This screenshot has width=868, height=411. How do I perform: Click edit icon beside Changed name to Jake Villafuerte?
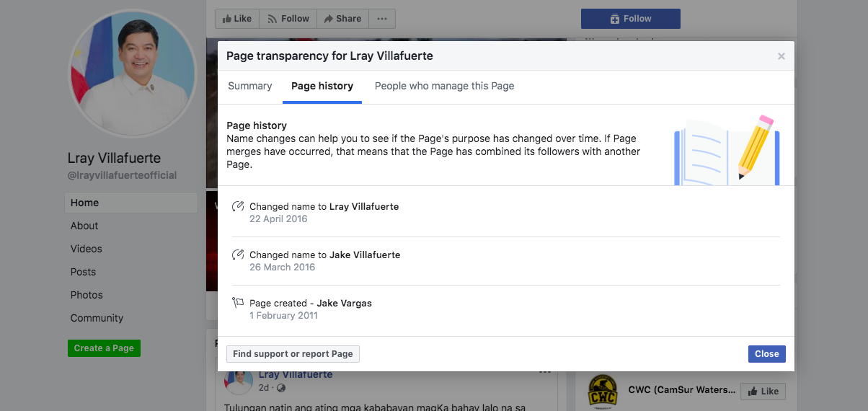pos(238,255)
